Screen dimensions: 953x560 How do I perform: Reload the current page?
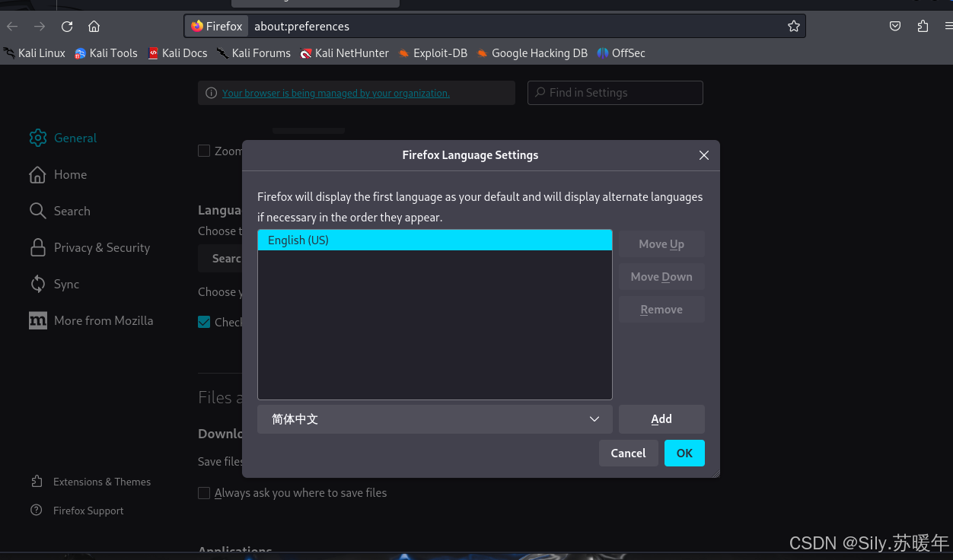coord(67,27)
